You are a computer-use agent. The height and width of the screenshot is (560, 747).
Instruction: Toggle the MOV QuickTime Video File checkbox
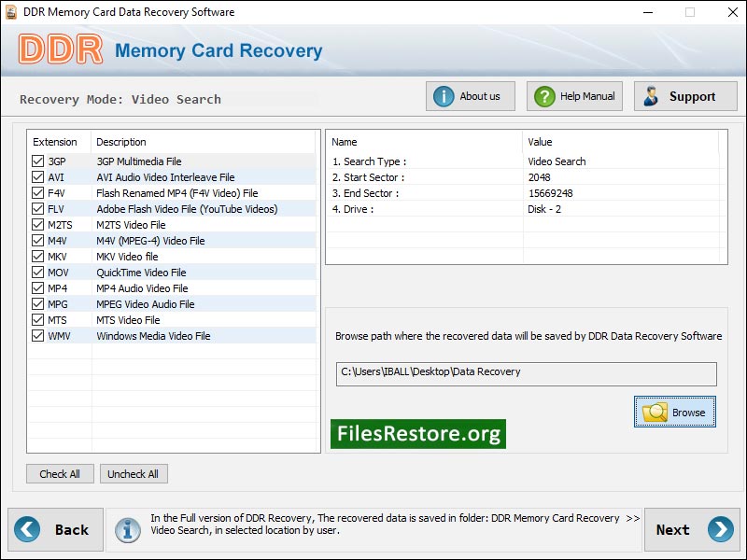click(x=35, y=272)
